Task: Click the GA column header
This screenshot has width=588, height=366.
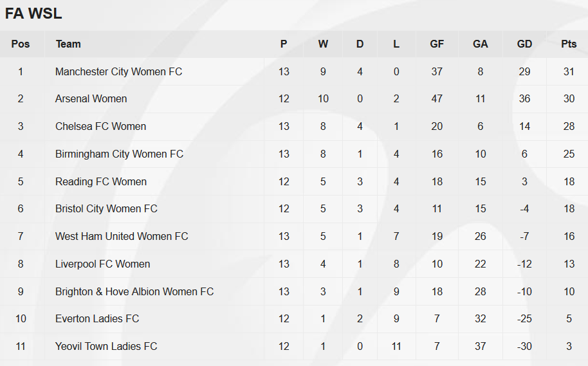Action: (x=481, y=44)
